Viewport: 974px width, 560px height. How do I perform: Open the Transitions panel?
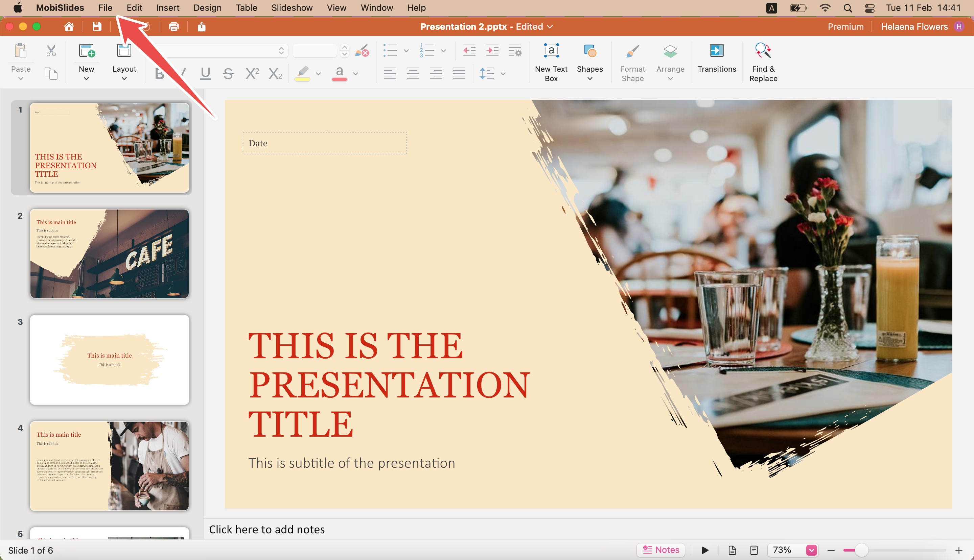tap(717, 58)
